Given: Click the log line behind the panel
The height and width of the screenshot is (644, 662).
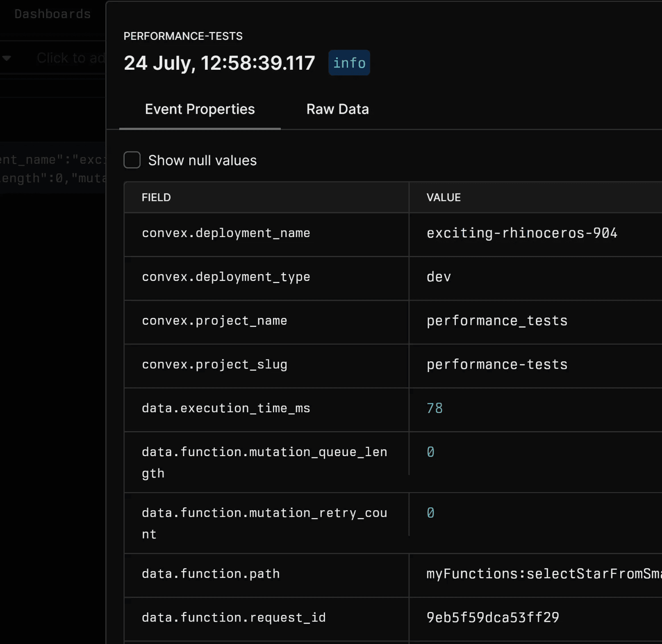Looking at the screenshot, I should [x=52, y=169].
